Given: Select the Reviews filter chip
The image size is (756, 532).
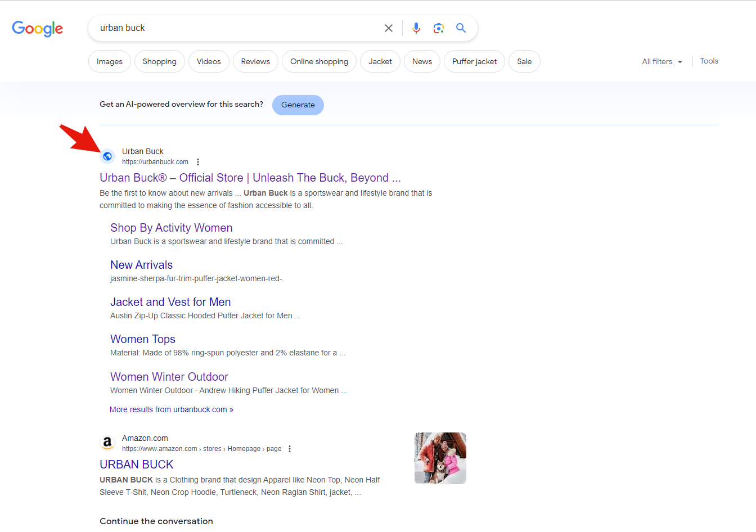Looking at the screenshot, I should coord(255,61).
